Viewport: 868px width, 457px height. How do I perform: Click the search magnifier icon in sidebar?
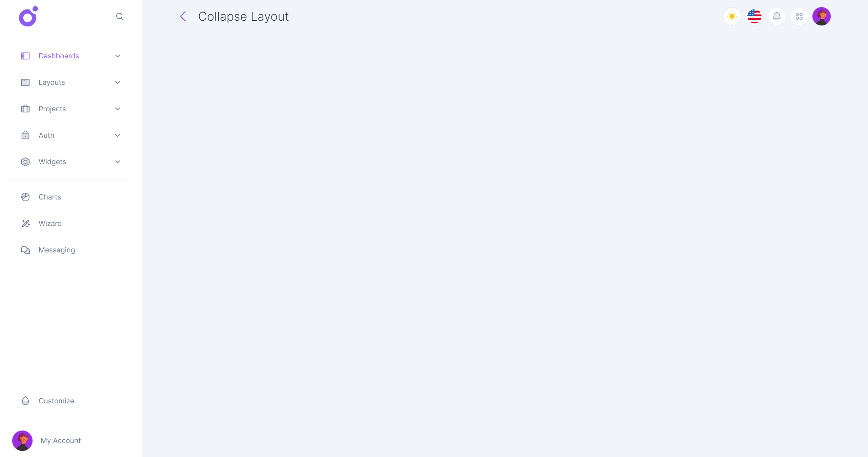(x=119, y=16)
